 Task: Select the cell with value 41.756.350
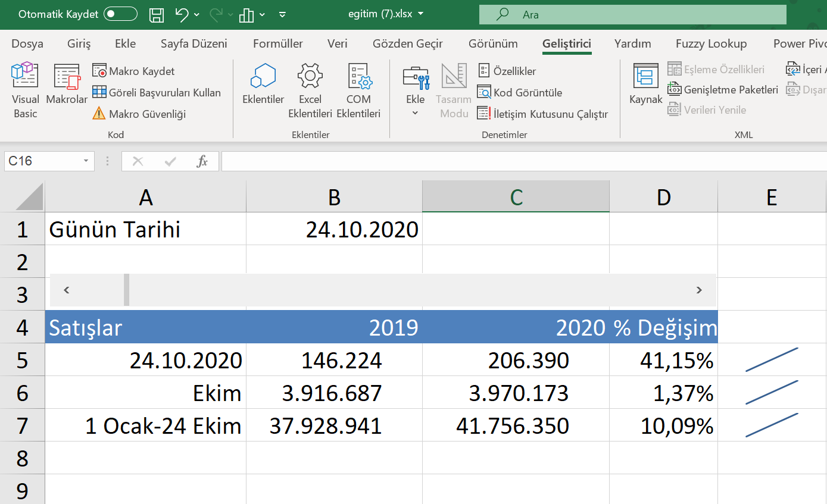[516, 425]
